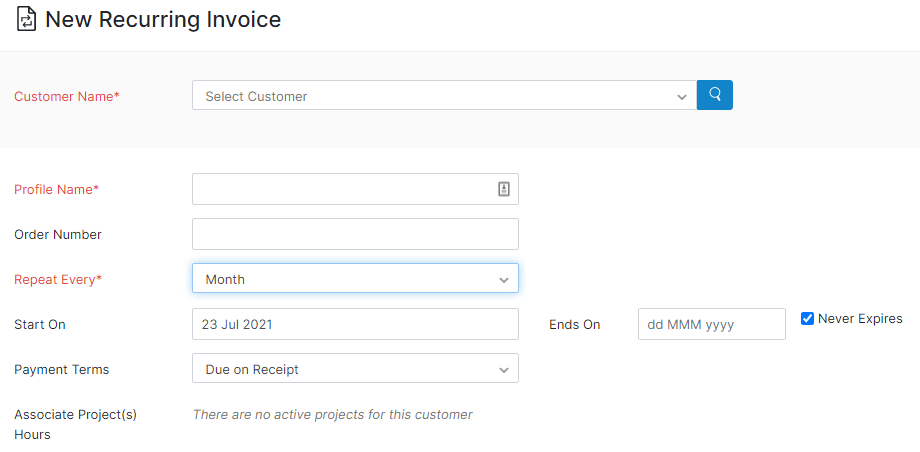This screenshot has width=920, height=452.
Task: Open the Start On date field
Action: [355, 324]
